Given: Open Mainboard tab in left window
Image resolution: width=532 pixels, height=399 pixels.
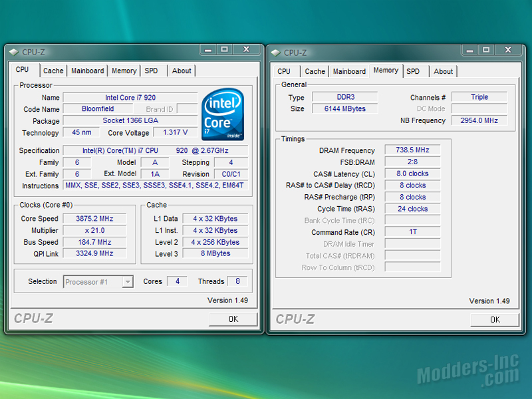Looking at the screenshot, I should tap(88, 70).
